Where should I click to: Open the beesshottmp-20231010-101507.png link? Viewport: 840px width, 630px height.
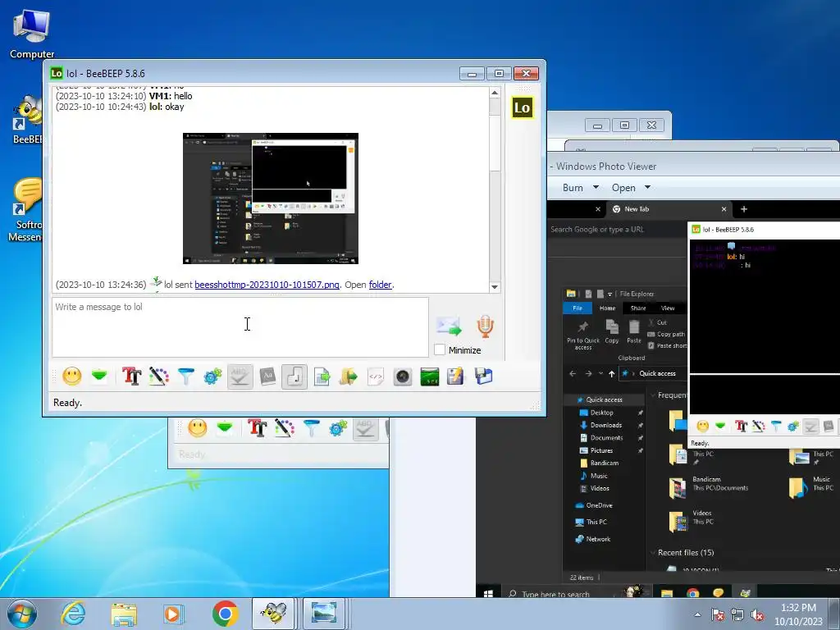click(267, 285)
